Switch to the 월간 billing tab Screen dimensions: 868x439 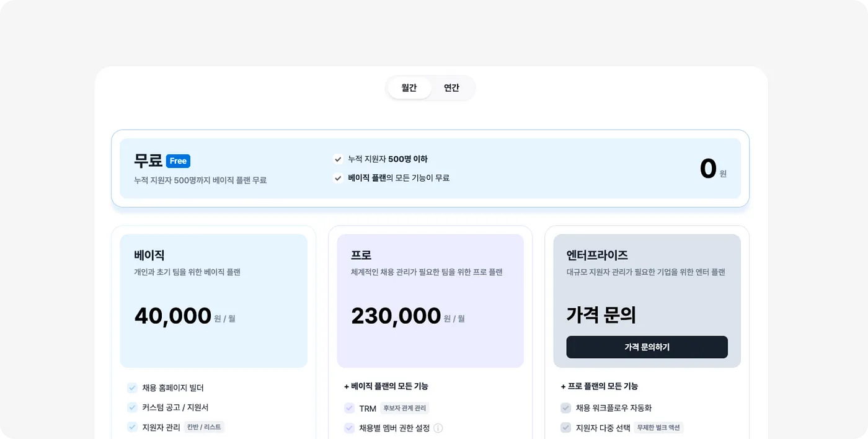click(409, 88)
